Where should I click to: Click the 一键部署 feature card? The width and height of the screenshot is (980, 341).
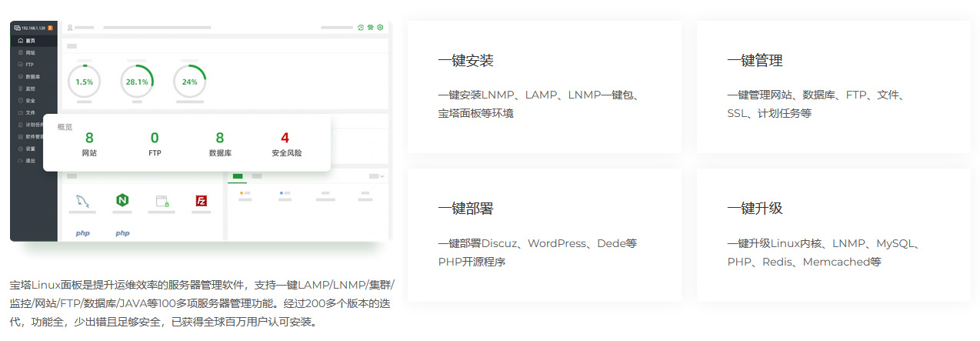coord(544,235)
